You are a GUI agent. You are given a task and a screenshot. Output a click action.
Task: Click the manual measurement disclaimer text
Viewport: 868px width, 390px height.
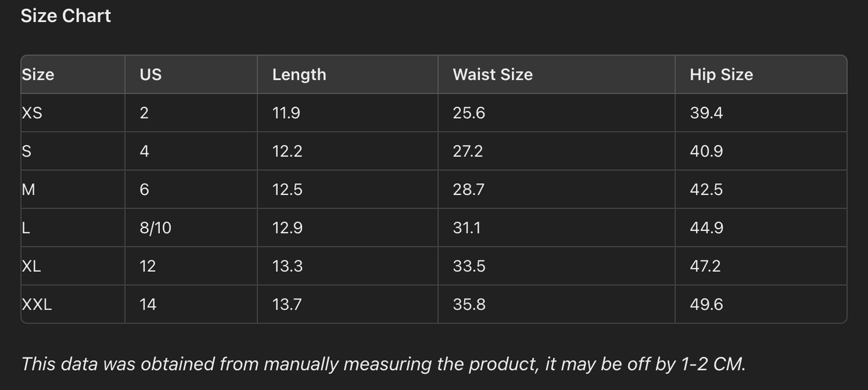tap(383, 364)
